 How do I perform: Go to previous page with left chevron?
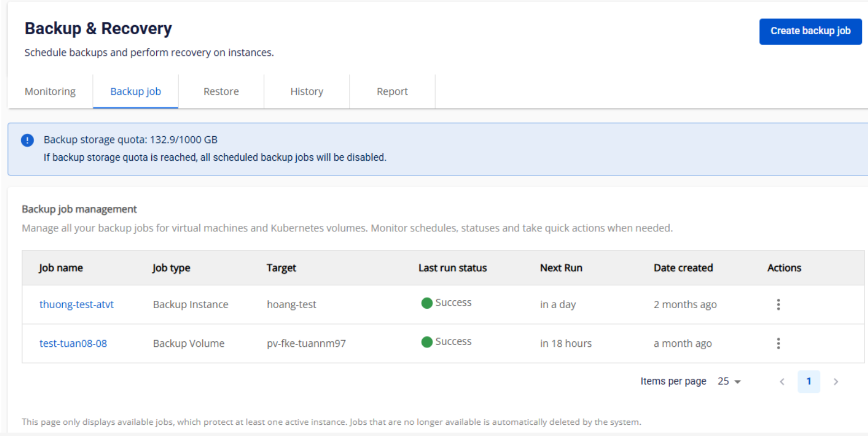(782, 382)
